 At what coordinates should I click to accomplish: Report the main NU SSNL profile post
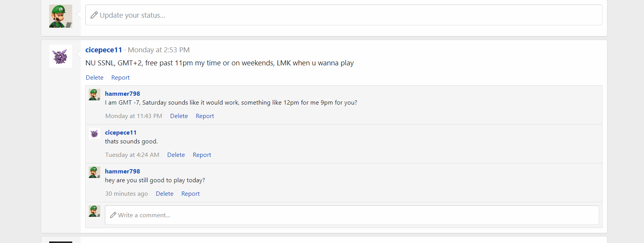(121, 77)
